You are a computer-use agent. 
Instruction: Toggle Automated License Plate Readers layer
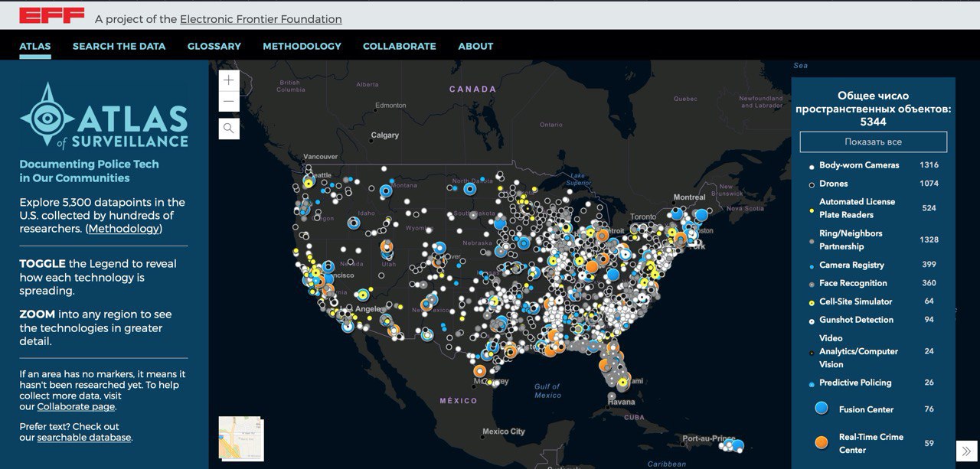857,208
